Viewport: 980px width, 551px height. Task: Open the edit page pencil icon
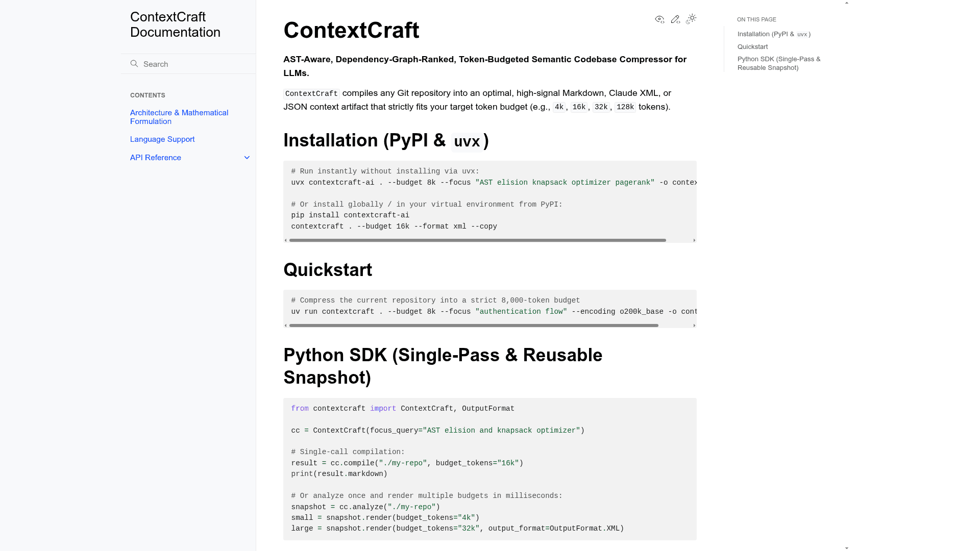[x=675, y=19]
